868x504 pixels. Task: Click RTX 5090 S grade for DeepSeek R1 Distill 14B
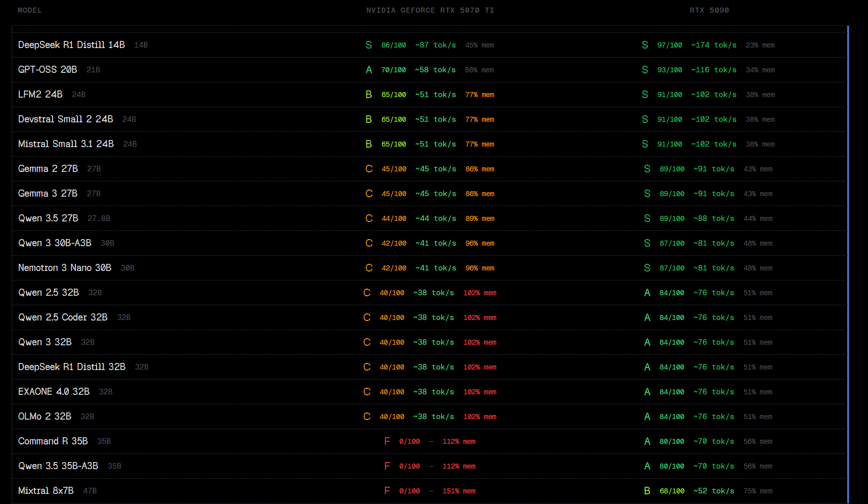pyautogui.click(x=645, y=45)
